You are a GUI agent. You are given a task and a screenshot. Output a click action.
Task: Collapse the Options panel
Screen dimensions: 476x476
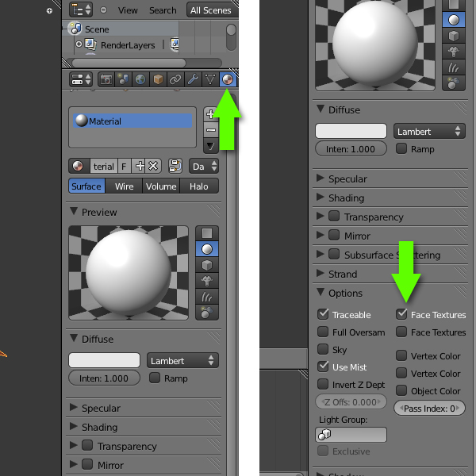321,292
